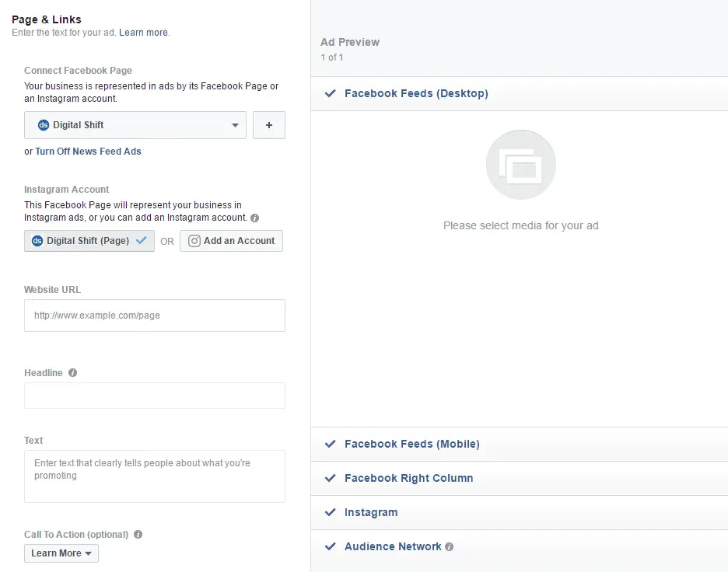Open the Connect Facebook Page dropdown
The width and height of the screenshot is (728, 572).
[235, 124]
